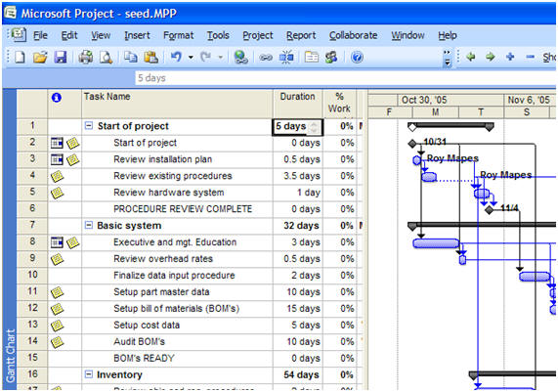Image resolution: width=558 pixels, height=392 pixels.
Task: Click constraint icon for Executive and mgt. Education
Action: tap(57, 242)
